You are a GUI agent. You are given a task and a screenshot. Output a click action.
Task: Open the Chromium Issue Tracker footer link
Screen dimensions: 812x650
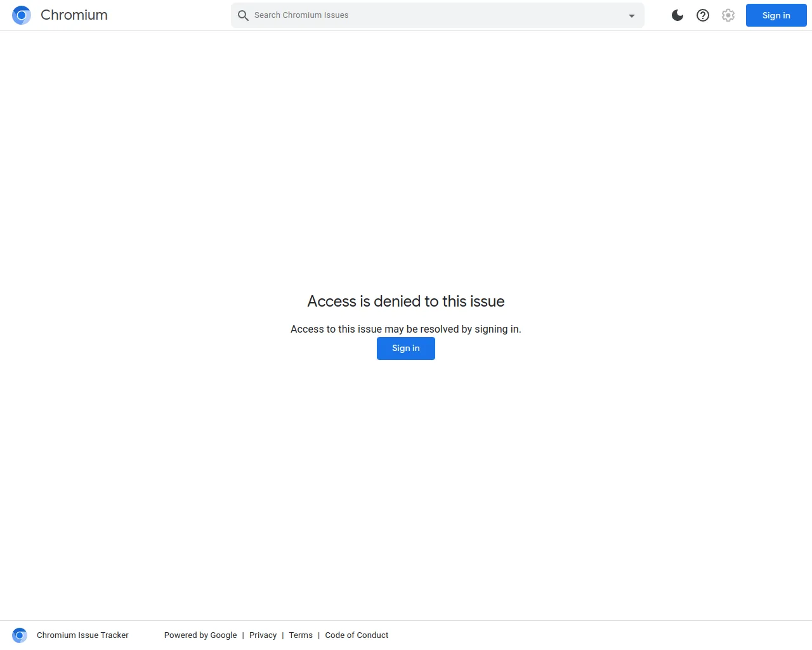coord(82,635)
